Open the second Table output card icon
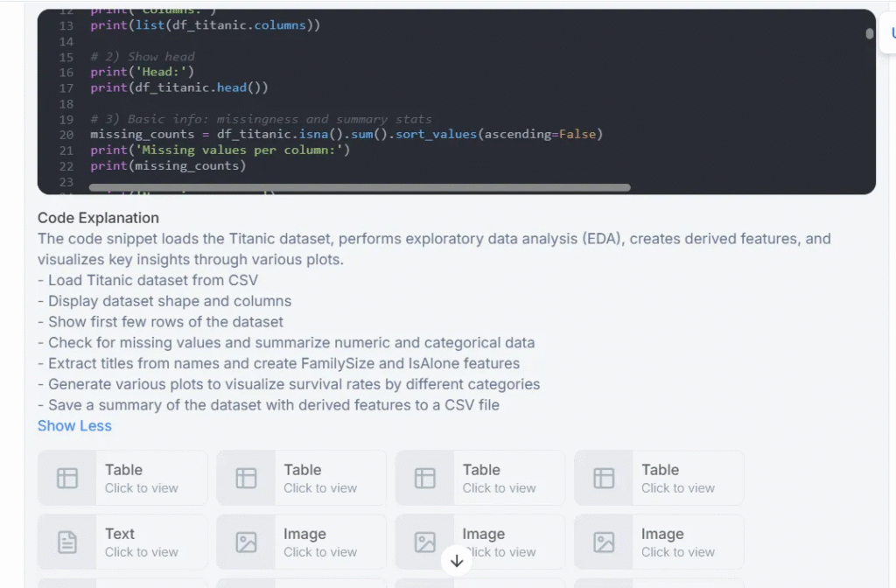The height and width of the screenshot is (588, 896). click(246, 479)
